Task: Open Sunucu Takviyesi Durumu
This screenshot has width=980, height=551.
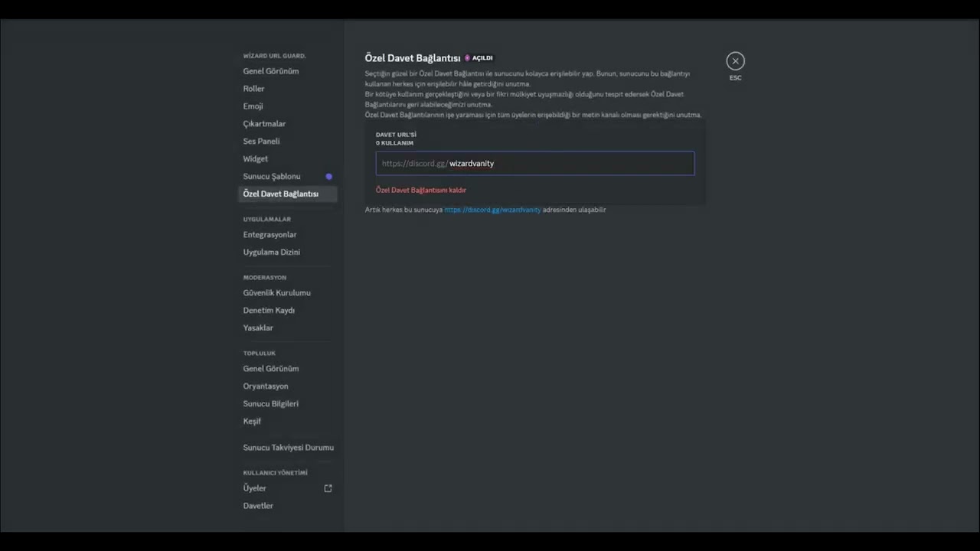Action: tap(287, 448)
